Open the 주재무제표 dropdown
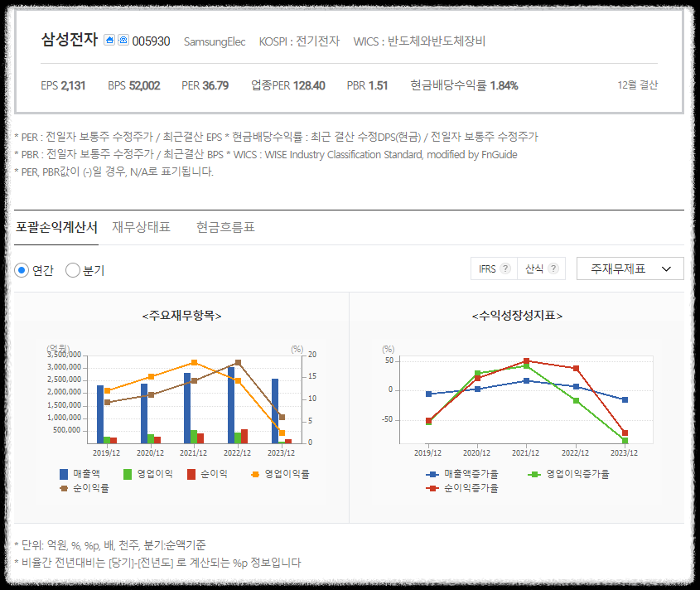 [x=630, y=268]
